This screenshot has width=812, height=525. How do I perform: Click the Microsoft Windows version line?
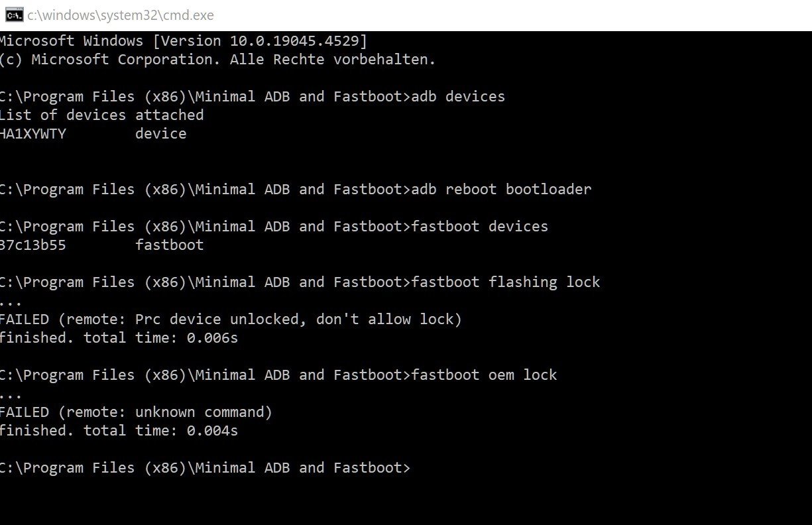tap(183, 41)
